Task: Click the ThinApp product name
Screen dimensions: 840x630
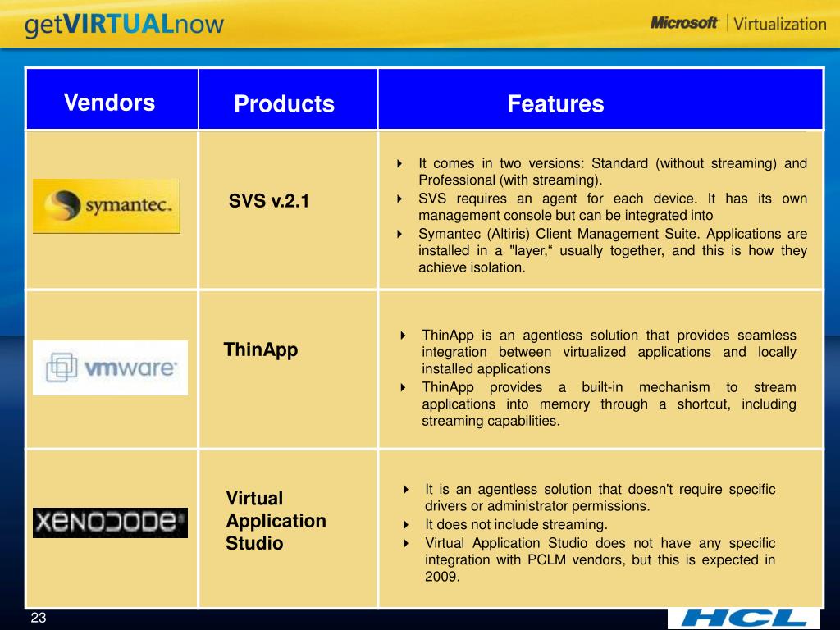Action: tap(260, 349)
